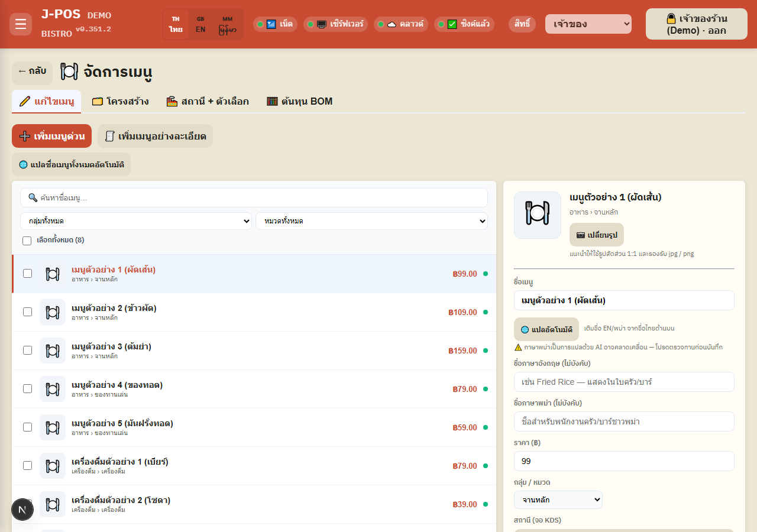Click the เจ้าของร้าน (Demo) logout button

697,24
